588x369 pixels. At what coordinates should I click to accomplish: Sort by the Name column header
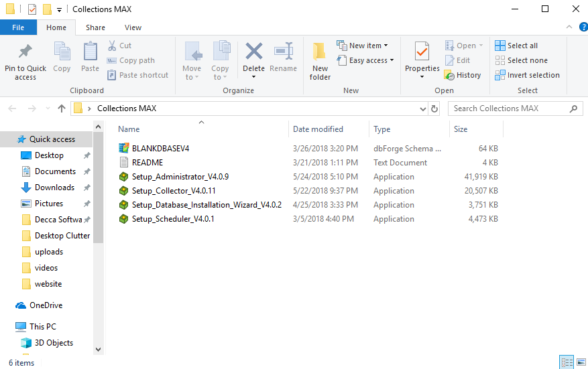tap(129, 129)
